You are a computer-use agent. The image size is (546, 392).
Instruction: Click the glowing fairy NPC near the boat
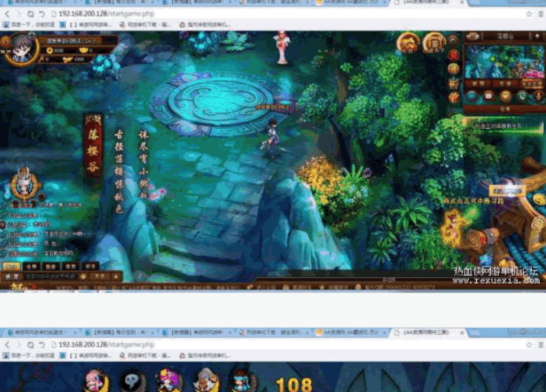(453, 227)
